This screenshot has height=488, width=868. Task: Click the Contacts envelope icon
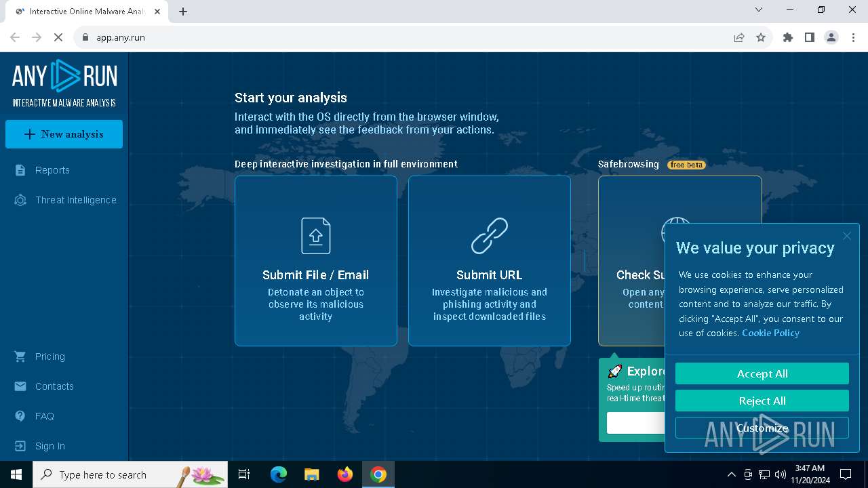[20, 386]
